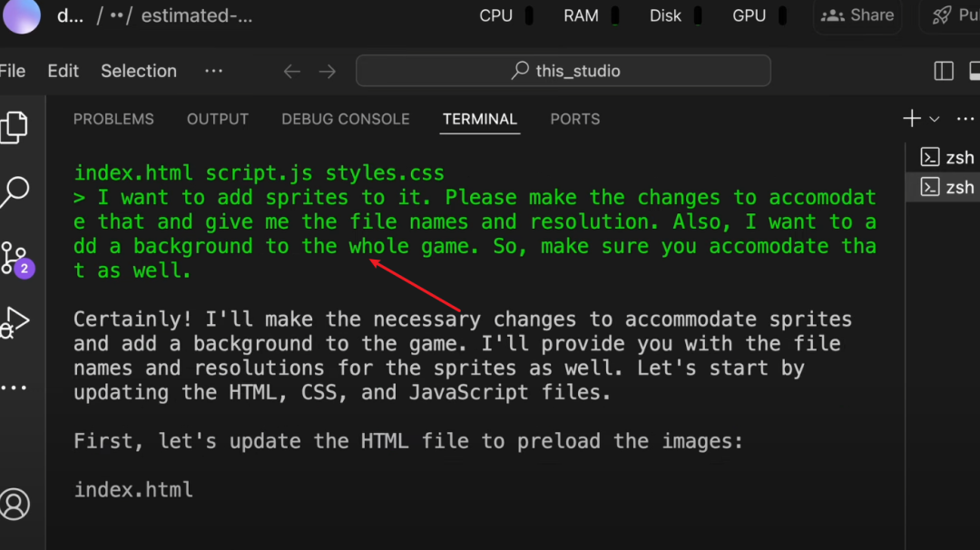Switch to the DEBUG CONSOLE tab
The image size is (980, 550).
(345, 119)
